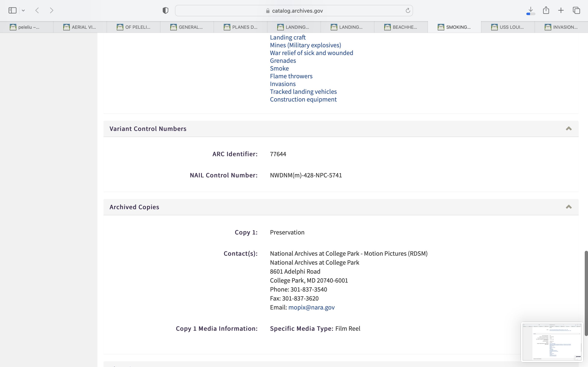This screenshot has height=367, width=588.
Task: Open the screenshot preview thumbnail
Action: pyautogui.click(x=551, y=342)
